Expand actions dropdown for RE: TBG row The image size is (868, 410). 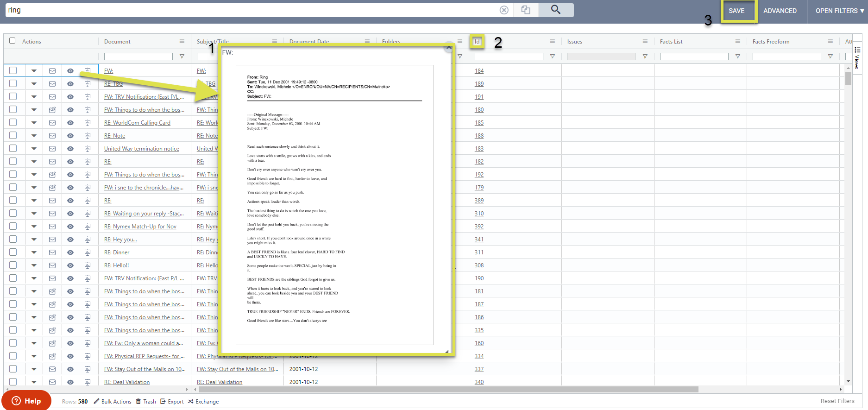pos(34,84)
